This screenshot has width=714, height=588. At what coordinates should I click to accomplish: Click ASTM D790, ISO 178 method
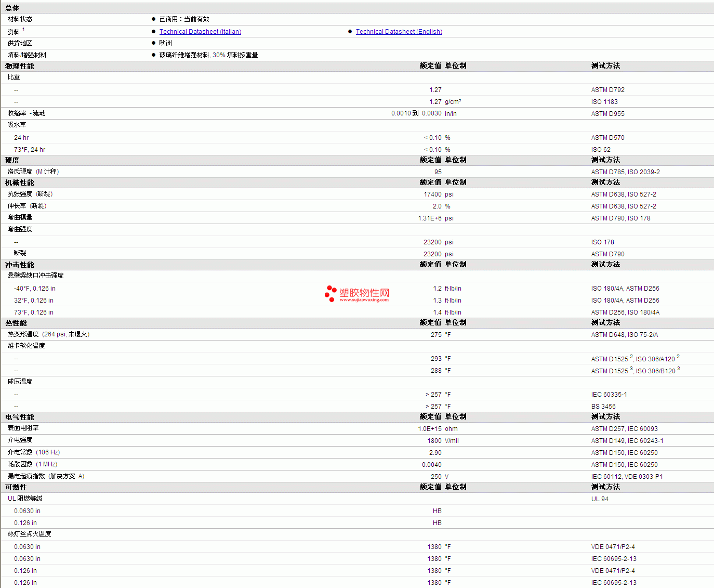click(x=621, y=218)
